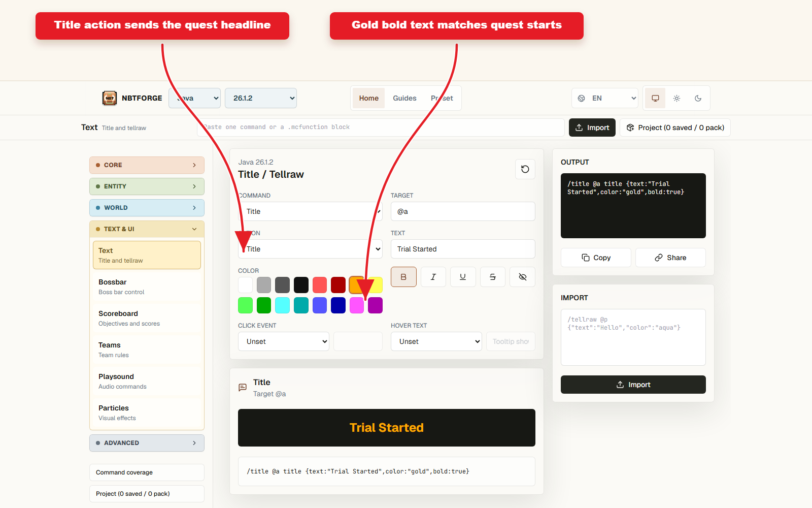Click the Text field with Trial Started

463,249
